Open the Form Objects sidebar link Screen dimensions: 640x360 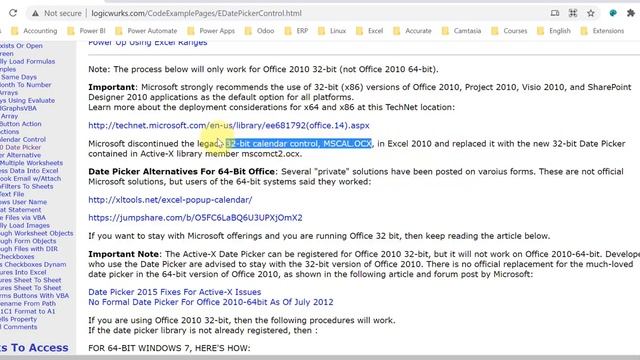(28, 241)
